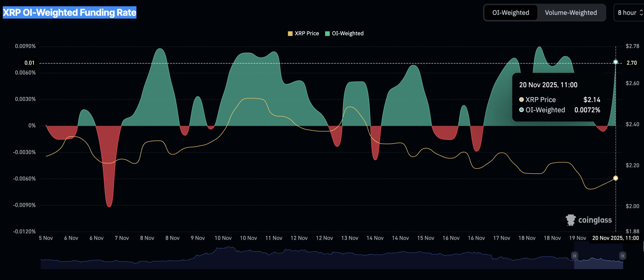Click the tooltip OI-Weighted bullet icon

pos(521,110)
